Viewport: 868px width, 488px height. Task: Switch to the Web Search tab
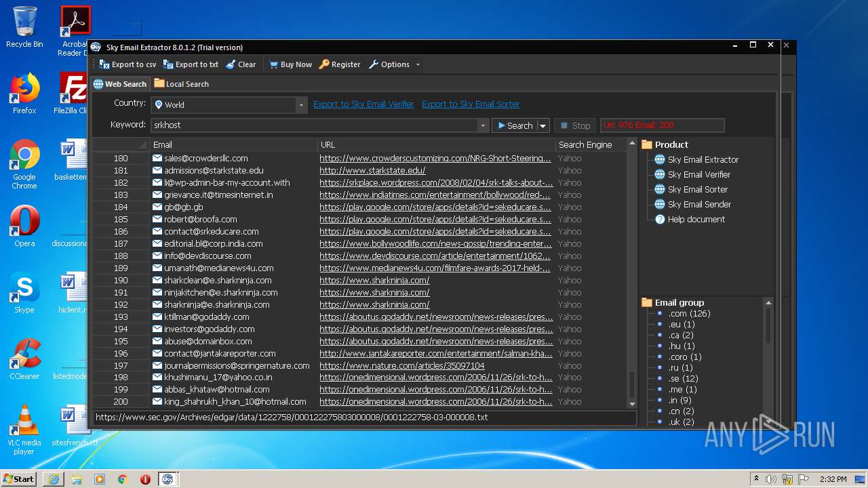[120, 84]
